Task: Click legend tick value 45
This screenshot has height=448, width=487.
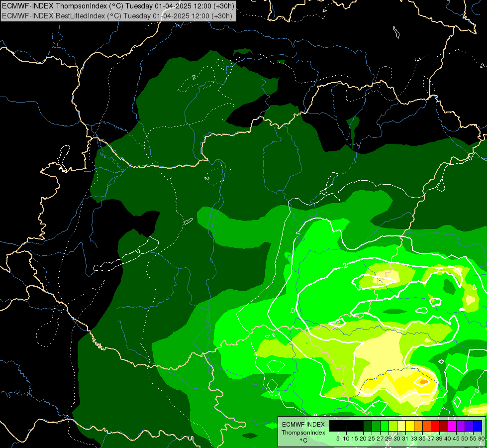Action: pos(457,439)
